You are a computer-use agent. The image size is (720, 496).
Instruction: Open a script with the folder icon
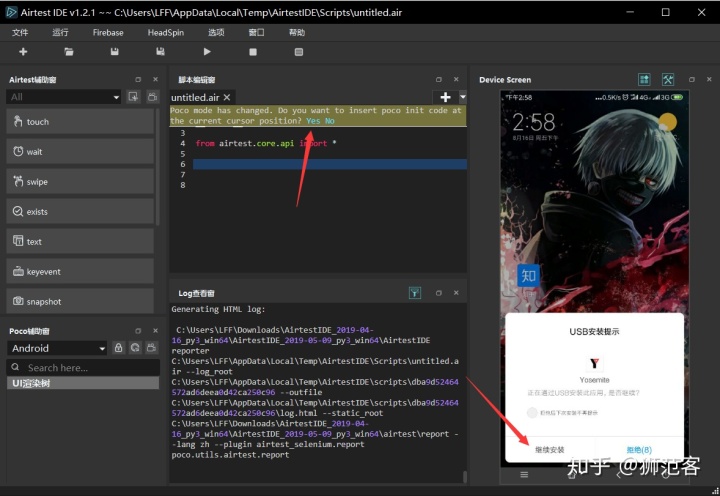69,52
